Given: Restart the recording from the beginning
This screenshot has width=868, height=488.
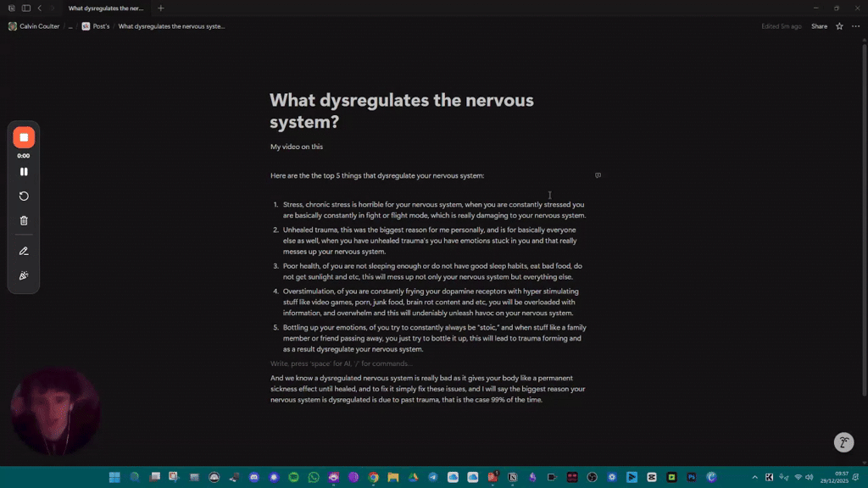Looking at the screenshot, I should click(24, 196).
